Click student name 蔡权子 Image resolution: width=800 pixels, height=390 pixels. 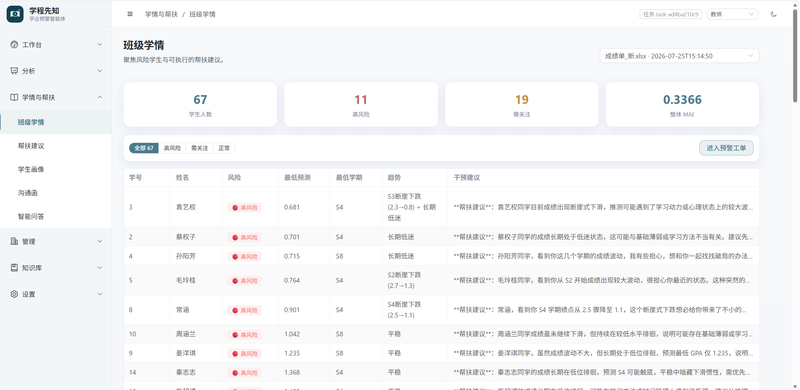tap(186, 237)
